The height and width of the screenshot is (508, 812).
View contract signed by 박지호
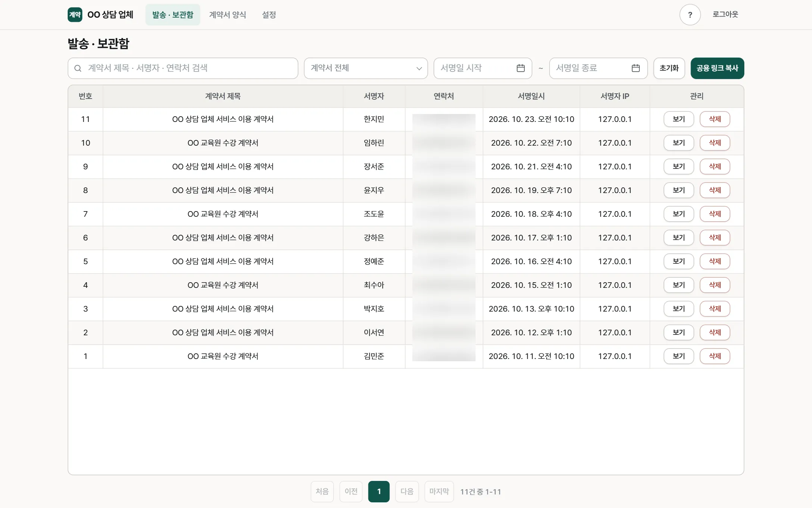679,309
